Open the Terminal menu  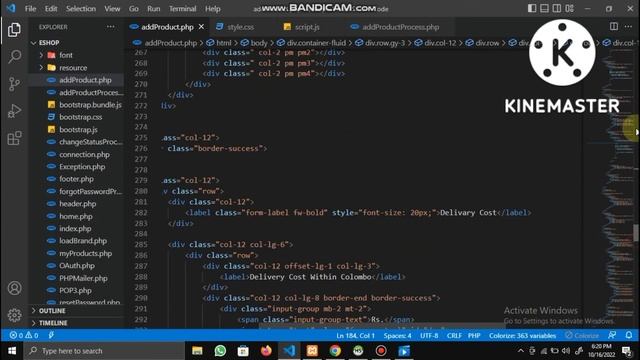pyautogui.click(x=182, y=9)
